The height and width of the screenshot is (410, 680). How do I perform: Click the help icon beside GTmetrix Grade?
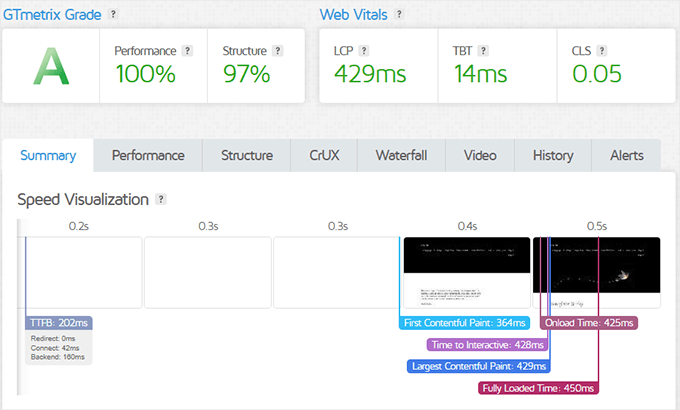coord(113,14)
